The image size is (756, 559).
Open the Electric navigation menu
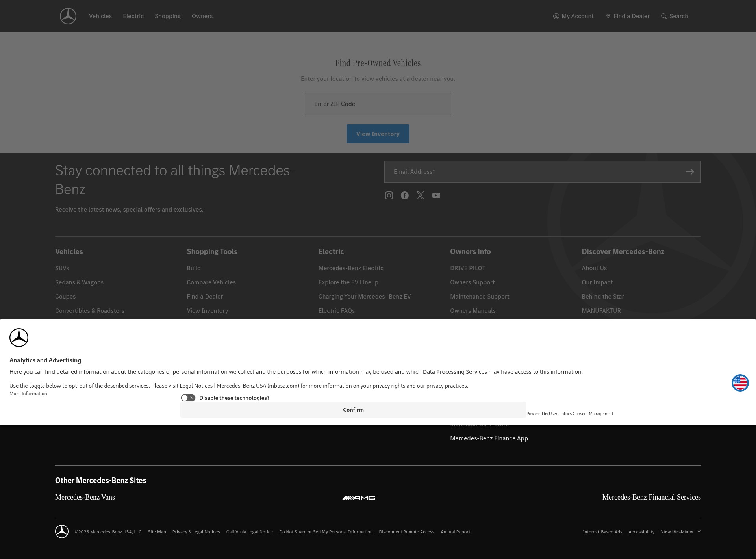(x=133, y=16)
